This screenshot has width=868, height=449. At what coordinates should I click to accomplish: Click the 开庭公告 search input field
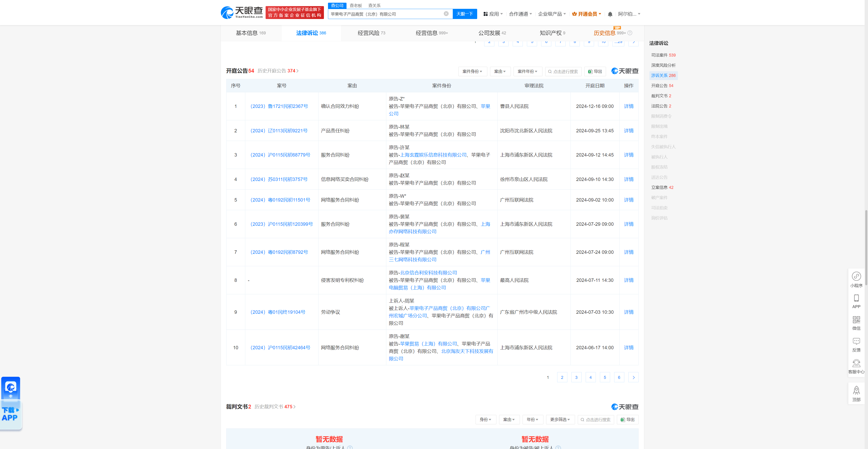click(x=563, y=71)
